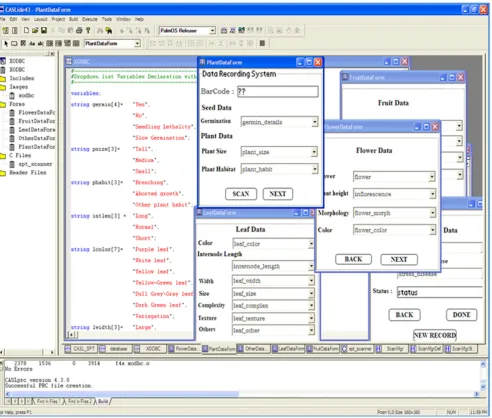This screenshot has width=492, height=418.
Task: Open the Build menu
Action: coord(73,19)
